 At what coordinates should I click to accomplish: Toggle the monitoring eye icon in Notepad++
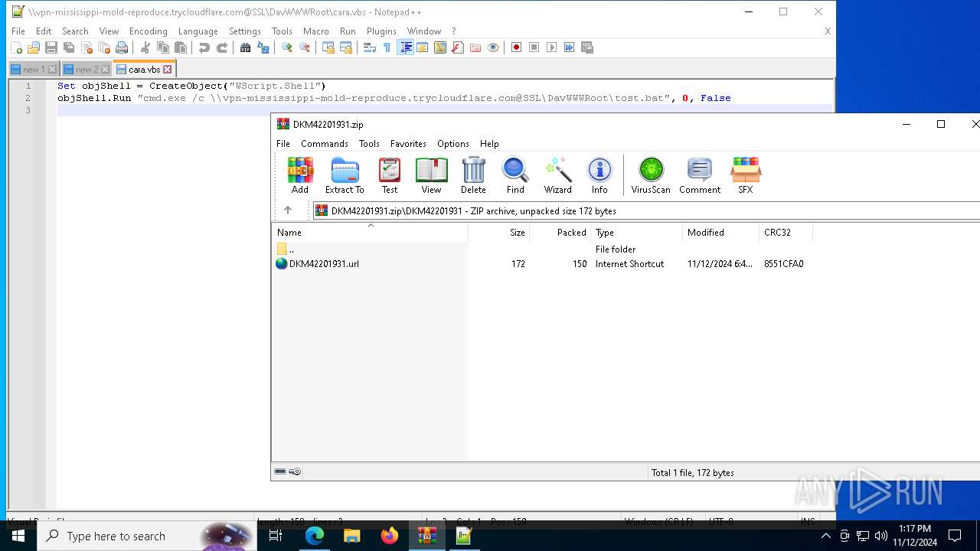[493, 47]
